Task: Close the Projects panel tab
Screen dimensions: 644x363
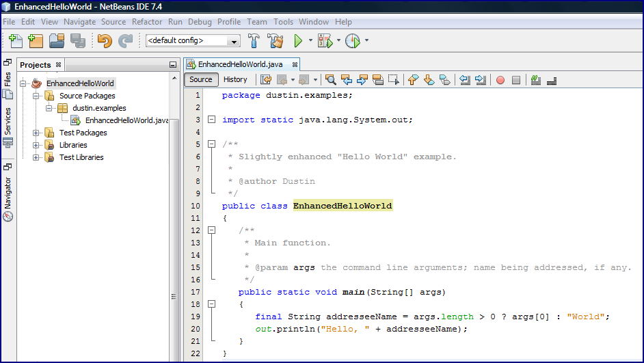Action: point(58,64)
